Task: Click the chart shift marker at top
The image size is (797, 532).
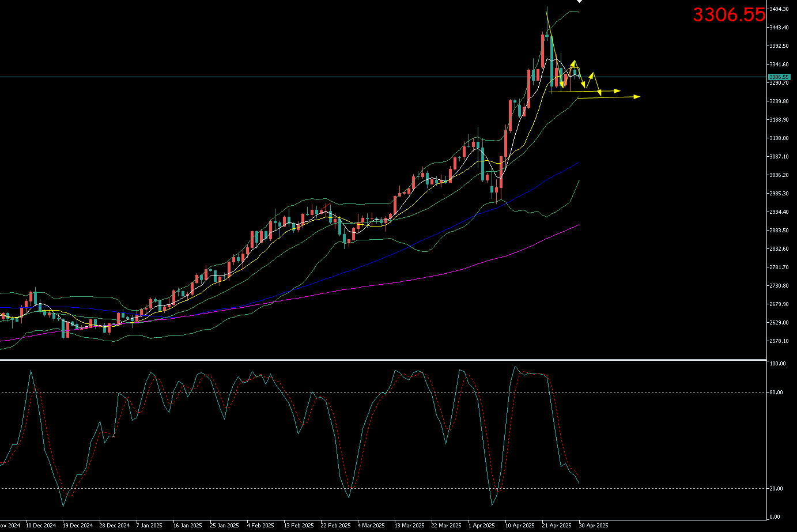Action: tap(579, 2)
